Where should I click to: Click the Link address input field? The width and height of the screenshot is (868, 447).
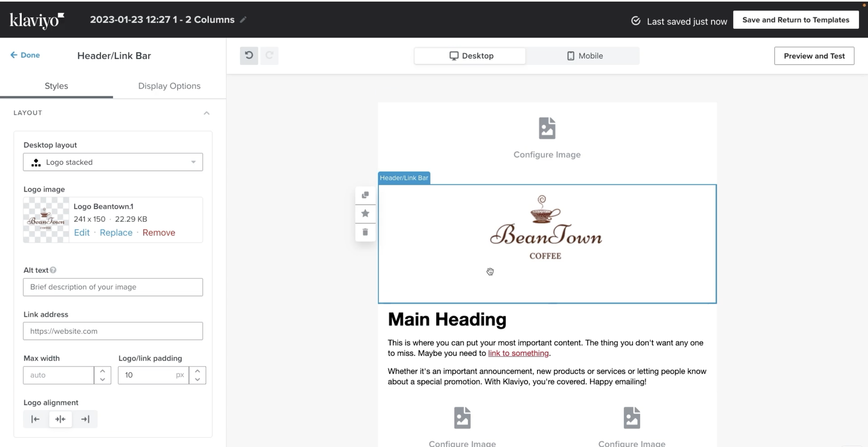[113, 331]
